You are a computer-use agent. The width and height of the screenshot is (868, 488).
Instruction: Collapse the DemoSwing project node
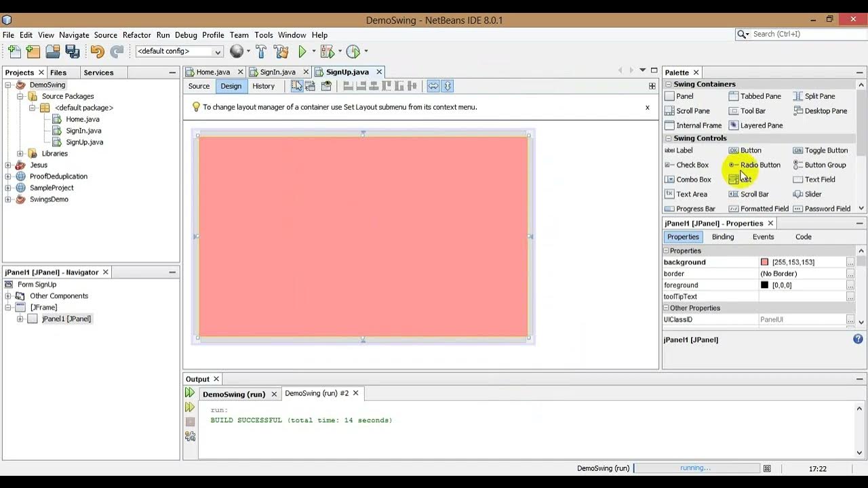8,85
